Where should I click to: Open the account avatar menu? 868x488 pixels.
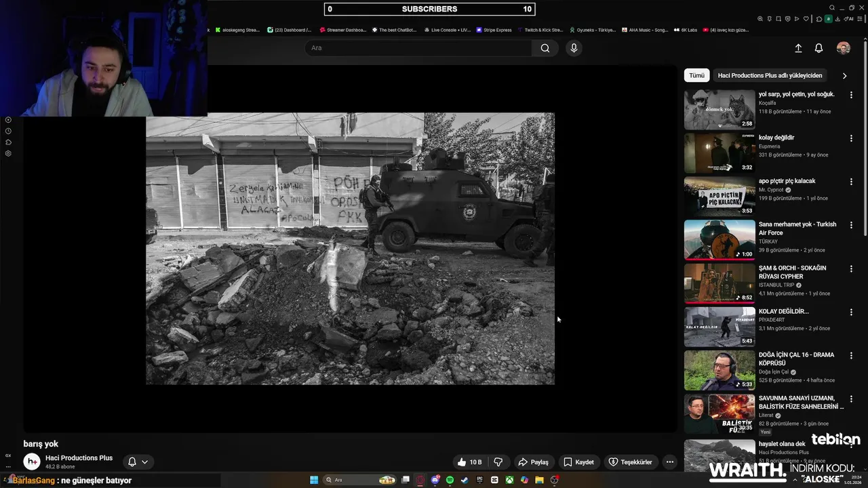[844, 48]
